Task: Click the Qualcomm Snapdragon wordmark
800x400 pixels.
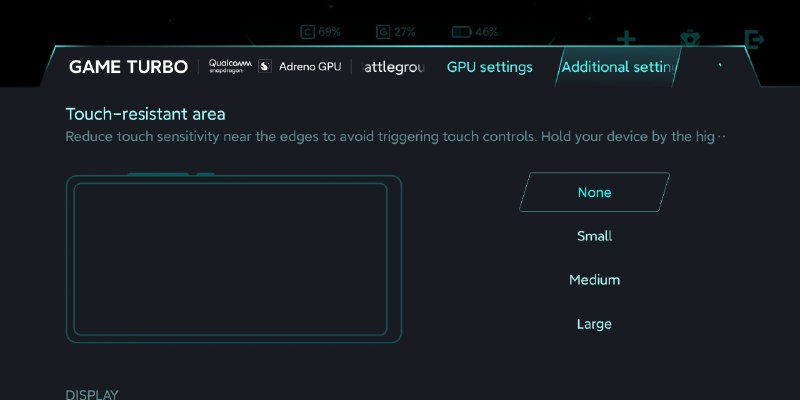Action: [230, 66]
